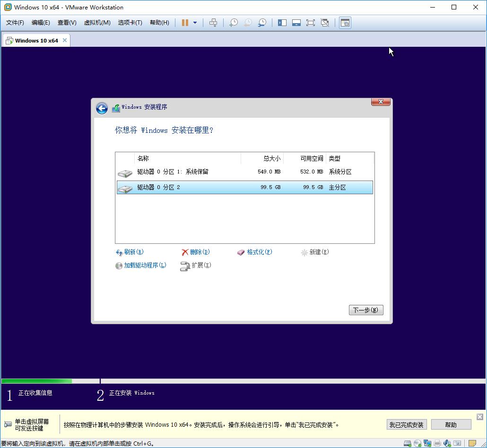The width and height of the screenshot is (487, 448).
Task: Open the suspend button dropdown arrow
Action: [x=195, y=22]
